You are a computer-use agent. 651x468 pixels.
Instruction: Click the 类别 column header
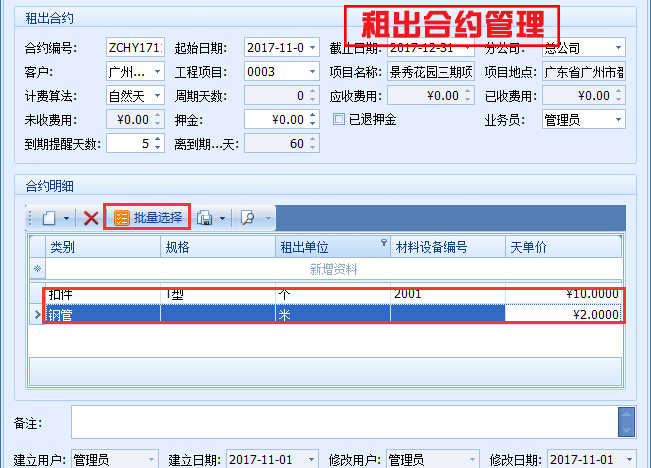tap(102, 246)
